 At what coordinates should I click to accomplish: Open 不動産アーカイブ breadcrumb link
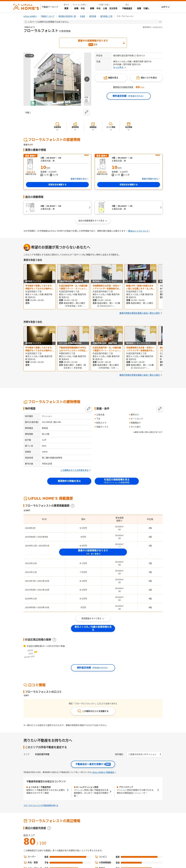[48, 16]
